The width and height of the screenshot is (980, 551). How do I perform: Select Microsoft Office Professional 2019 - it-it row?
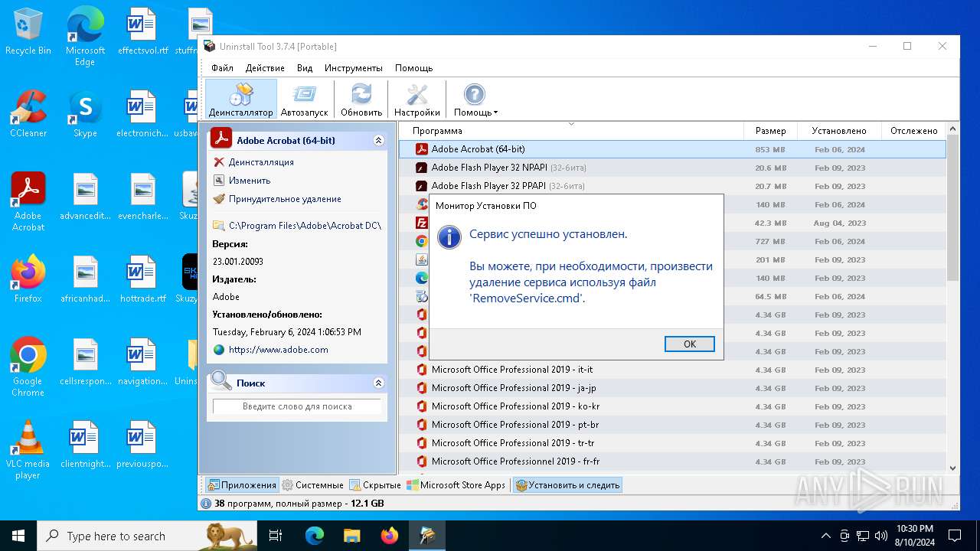(672, 370)
